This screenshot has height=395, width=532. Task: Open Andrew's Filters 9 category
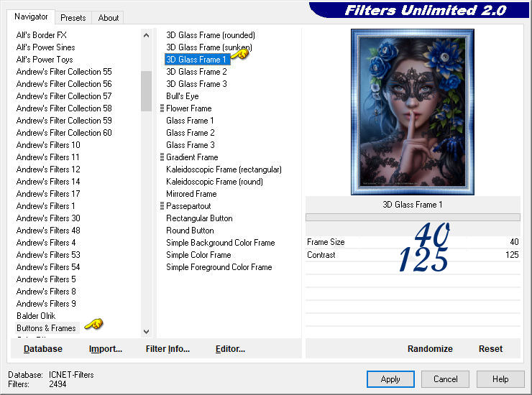tap(46, 304)
